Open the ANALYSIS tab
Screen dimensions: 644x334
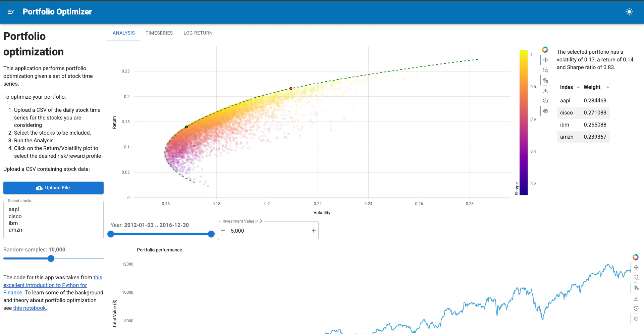coord(124,33)
